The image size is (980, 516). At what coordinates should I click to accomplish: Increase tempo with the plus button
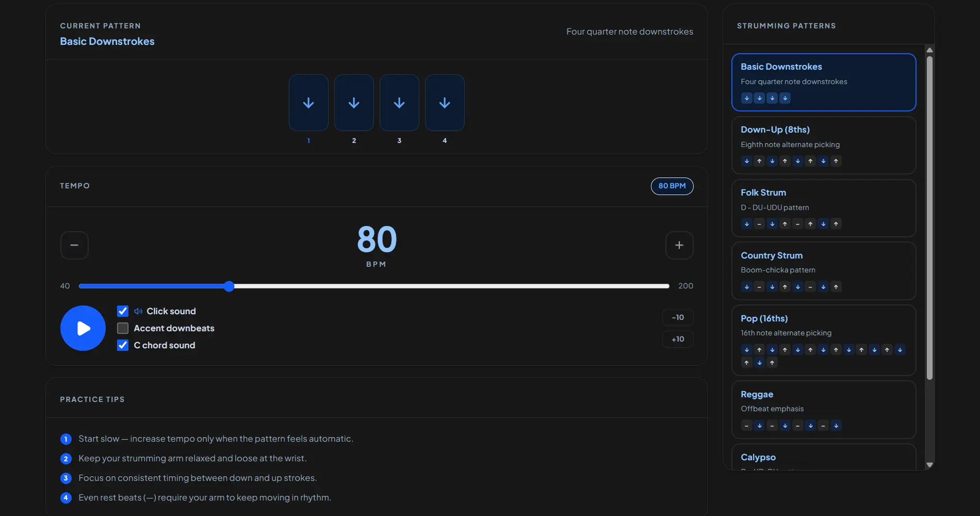[x=679, y=245]
